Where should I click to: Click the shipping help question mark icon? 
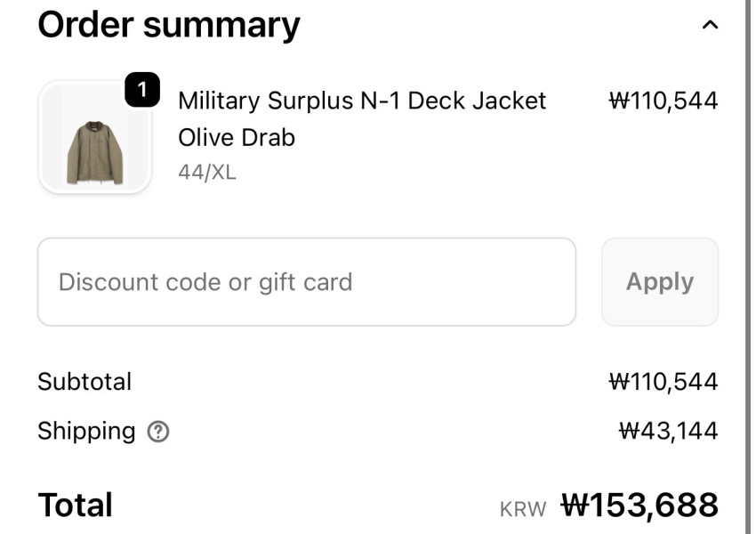pos(158,432)
